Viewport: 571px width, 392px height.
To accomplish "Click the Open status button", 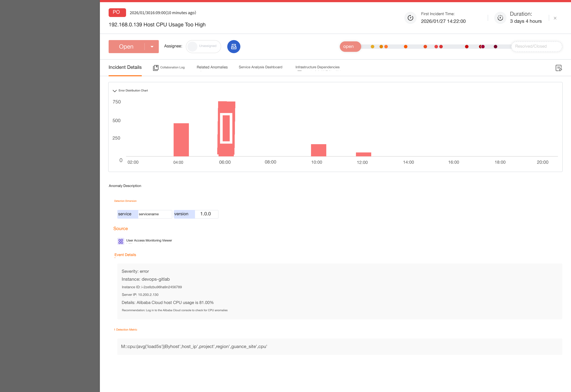I will [127, 47].
